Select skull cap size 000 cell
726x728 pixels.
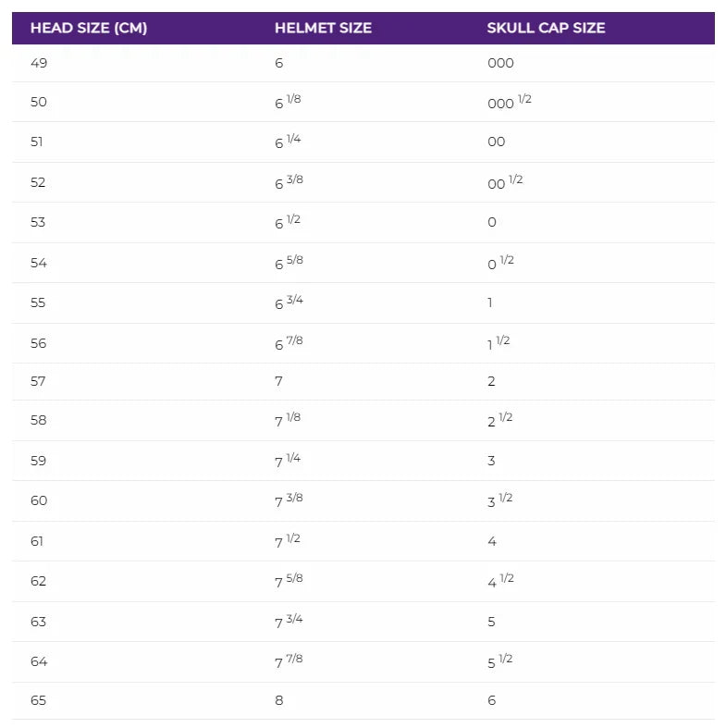(x=500, y=63)
